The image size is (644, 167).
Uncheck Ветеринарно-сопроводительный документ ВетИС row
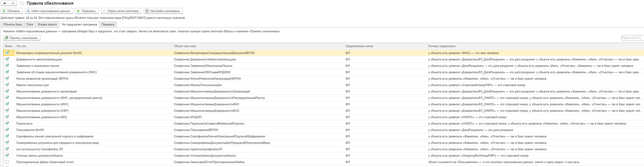coord(7,53)
